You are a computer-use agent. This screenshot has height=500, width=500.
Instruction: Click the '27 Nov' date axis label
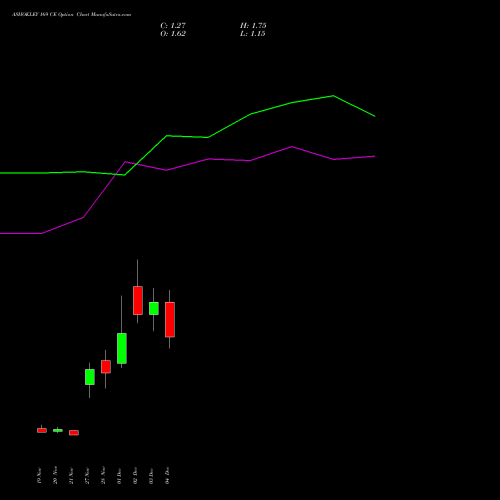tap(87, 476)
